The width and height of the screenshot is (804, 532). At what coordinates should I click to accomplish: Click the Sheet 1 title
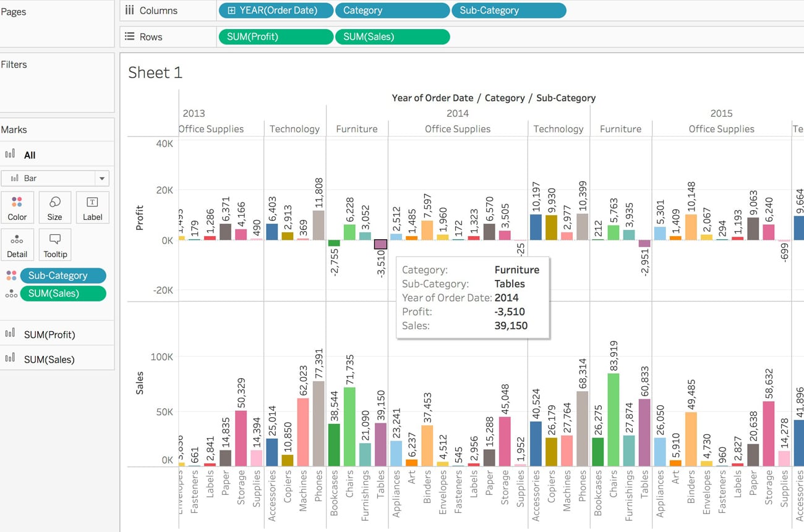155,73
